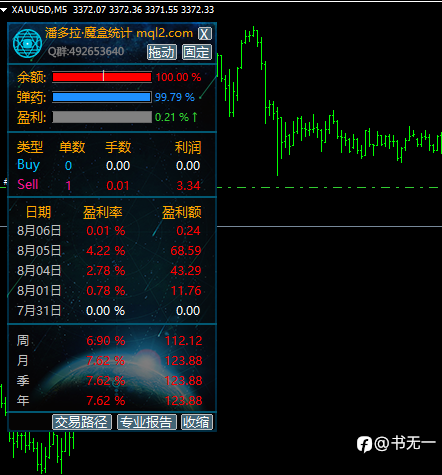442x475 pixels.
Task: Click the 43.29 profit amount
Action: [x=186, y=271]
